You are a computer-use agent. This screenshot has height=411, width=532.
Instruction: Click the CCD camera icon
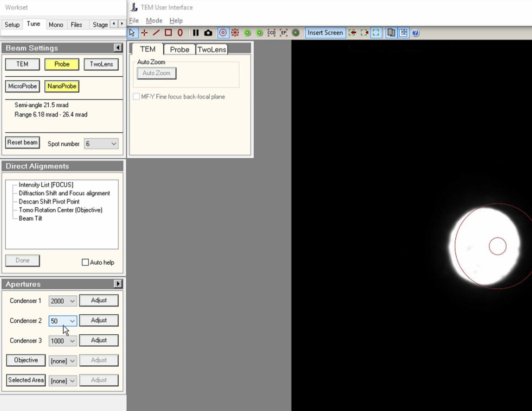271,32
